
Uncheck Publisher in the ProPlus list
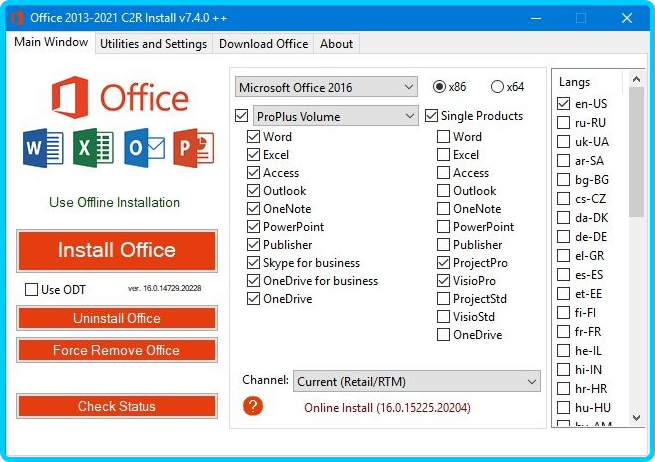pos(253,244)
